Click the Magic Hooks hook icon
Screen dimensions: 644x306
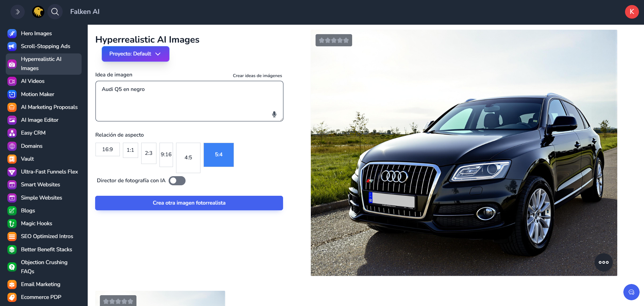click(x=12, y=223)
